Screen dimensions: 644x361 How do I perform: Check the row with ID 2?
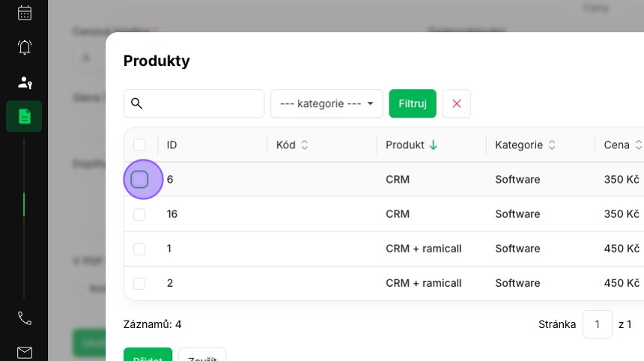coord(139,283)
